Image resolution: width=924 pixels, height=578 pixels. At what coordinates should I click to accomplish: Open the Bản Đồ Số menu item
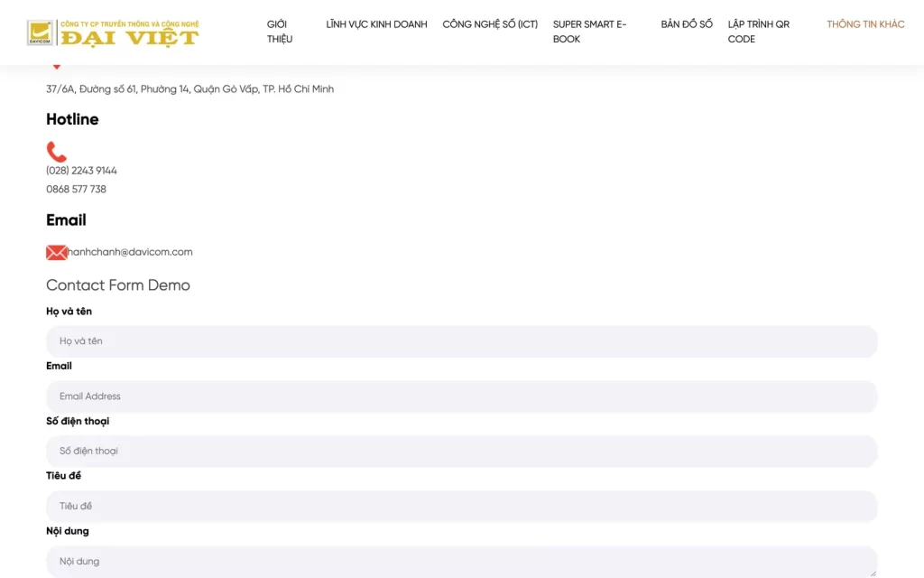[x=687, y=24]
